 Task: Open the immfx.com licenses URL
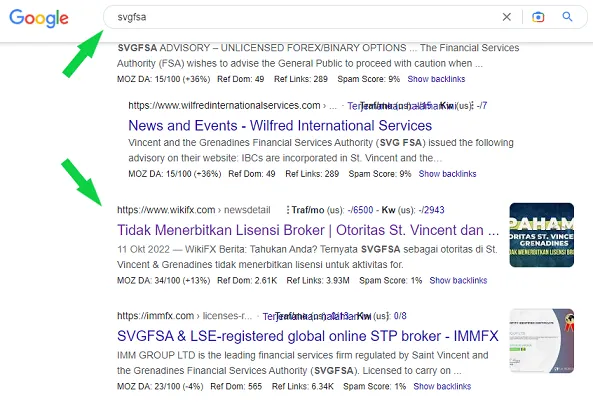pyautogui.click(x=185, y=316)
